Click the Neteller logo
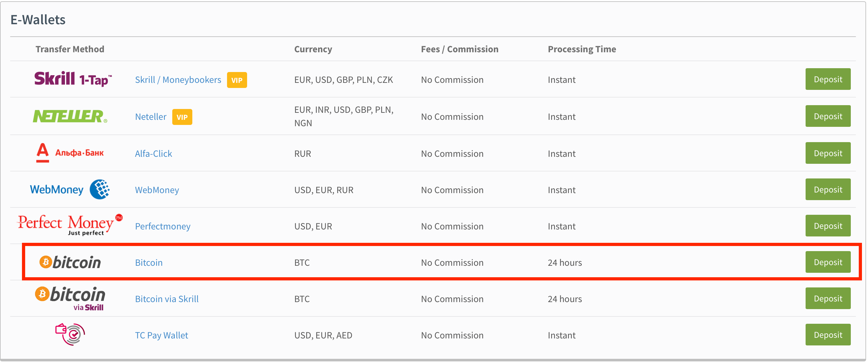The width and height of the screenshot is (868, 362). tap(70, 116)
